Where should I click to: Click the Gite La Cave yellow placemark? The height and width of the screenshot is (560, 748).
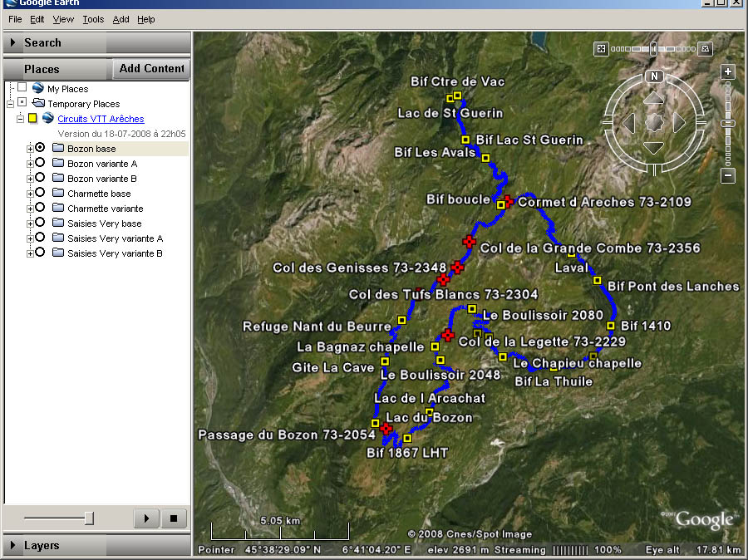point(385,361)
